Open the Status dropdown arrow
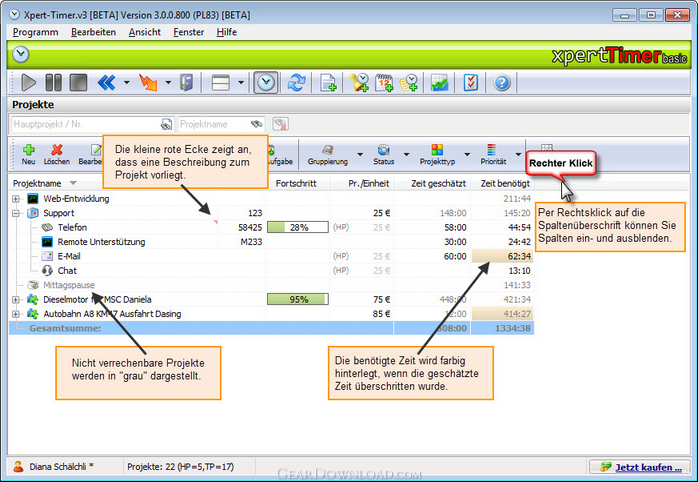Screen dimensions: 698x482 (406, 154)
